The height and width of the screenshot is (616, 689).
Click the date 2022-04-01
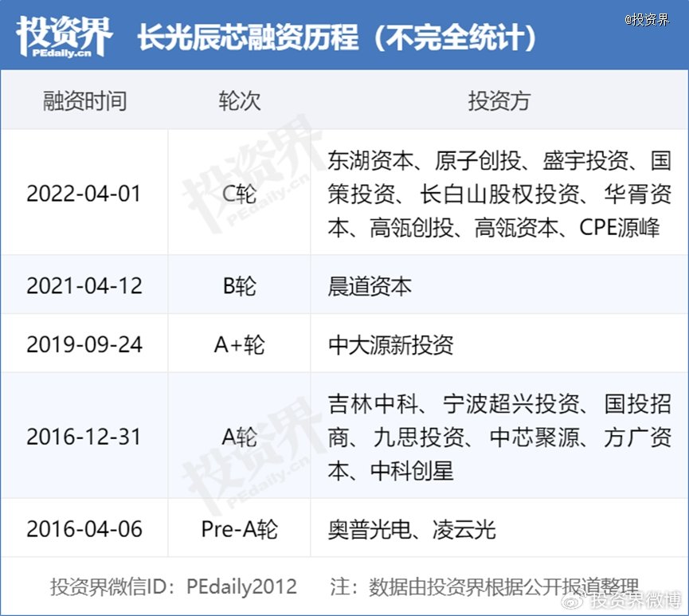point(84,194)
